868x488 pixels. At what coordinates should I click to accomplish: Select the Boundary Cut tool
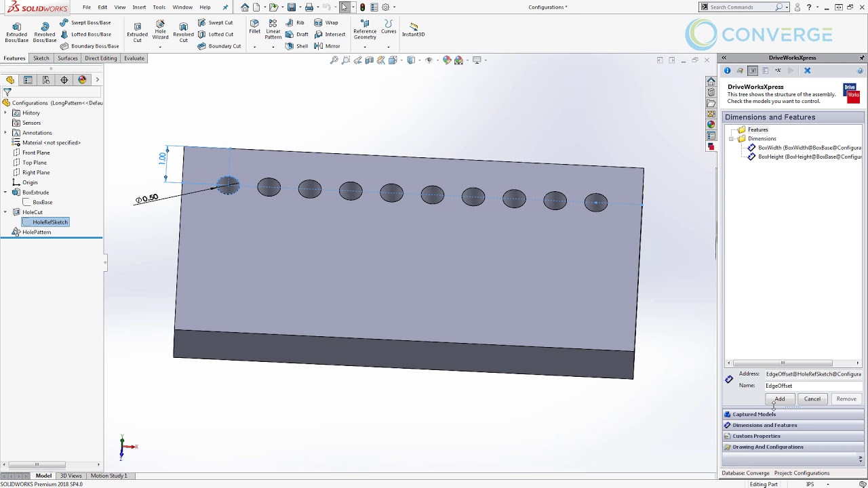pyautogui.click(x=219, y=46)
